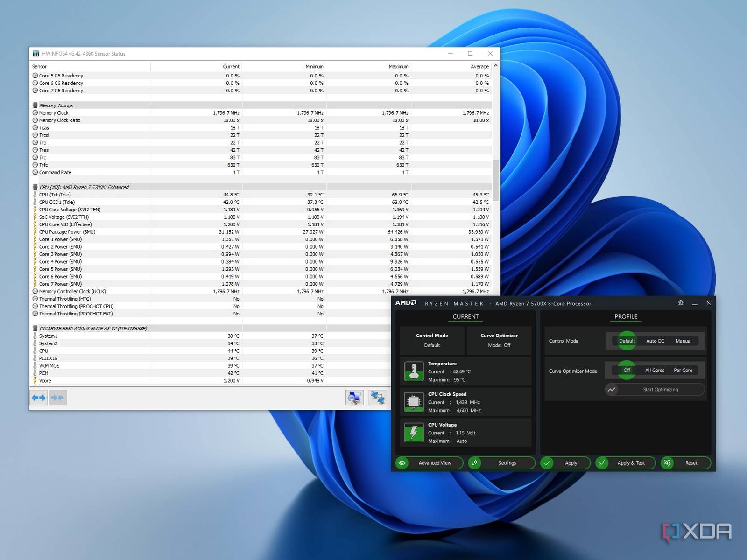
Task: Click the bug report icon in Ryzen Master
Action: tap(681, 303)
